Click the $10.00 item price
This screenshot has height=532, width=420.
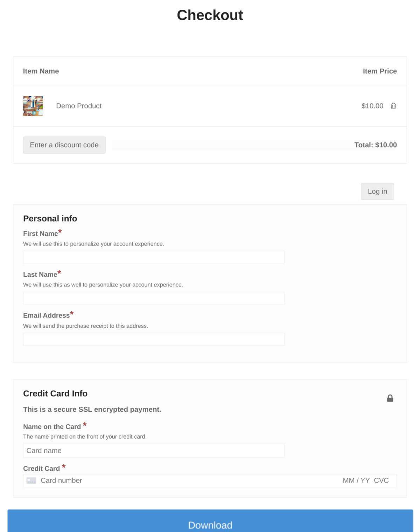[372, 106]
